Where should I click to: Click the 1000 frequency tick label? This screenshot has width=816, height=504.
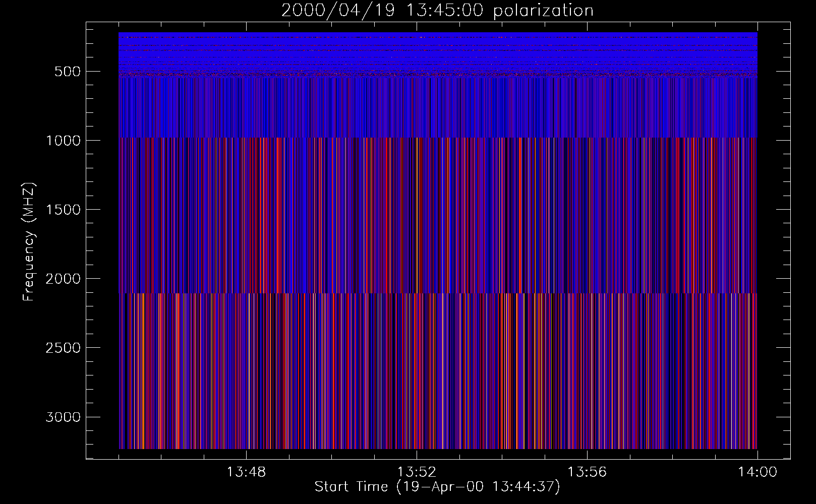(x=63, y=141)
